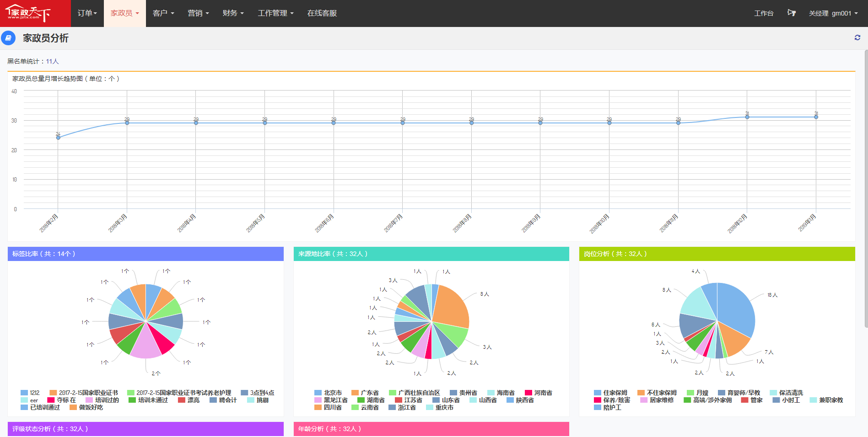Click the refresh icon beside the page title
868x437 pixels.
pyautogui.click(x=857, y=38)
